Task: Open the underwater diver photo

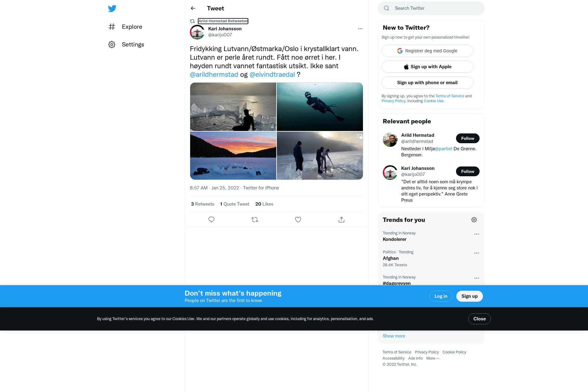Action: click(x=320, y=107)
